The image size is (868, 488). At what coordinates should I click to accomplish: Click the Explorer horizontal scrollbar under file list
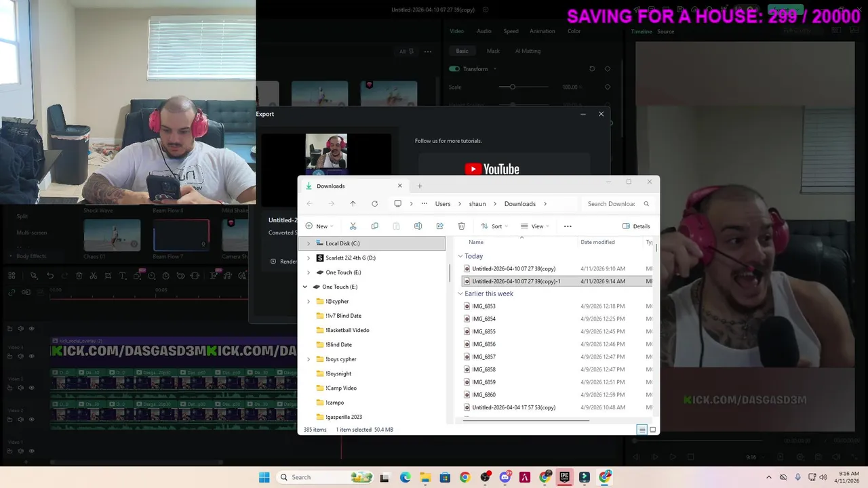tap(526, 421)
